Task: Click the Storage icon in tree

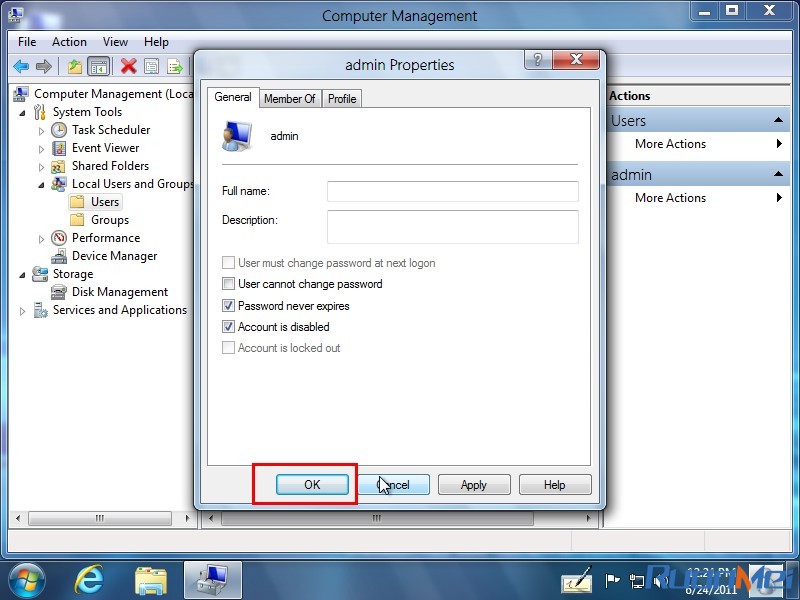Action: (x=40, y=274)
